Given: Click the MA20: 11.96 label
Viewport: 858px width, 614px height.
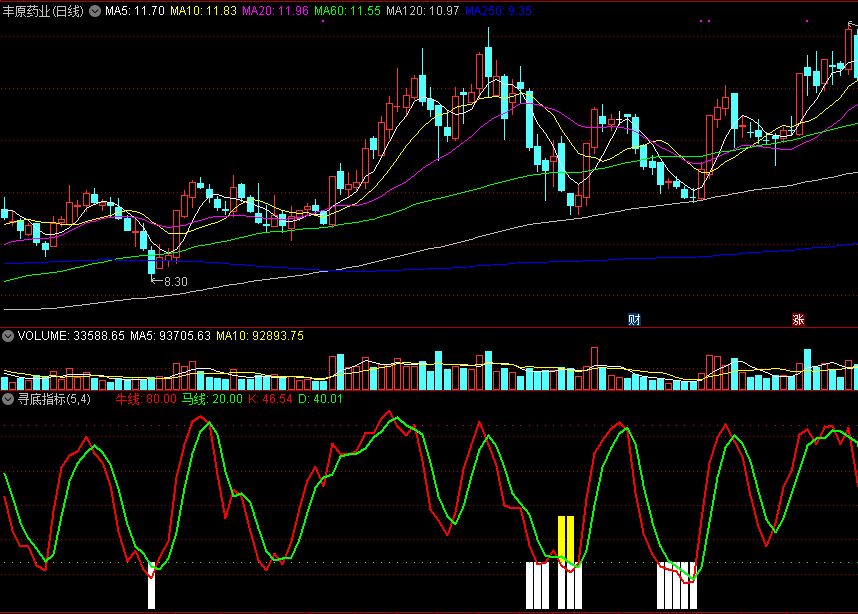Looking at the screenshot, I should (275, 11).
